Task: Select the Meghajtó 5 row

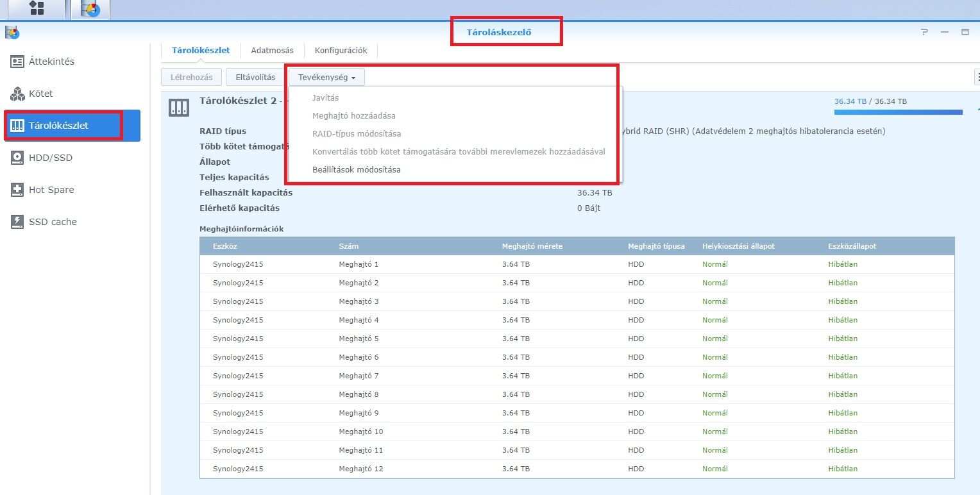Action: tap(577, 339)
